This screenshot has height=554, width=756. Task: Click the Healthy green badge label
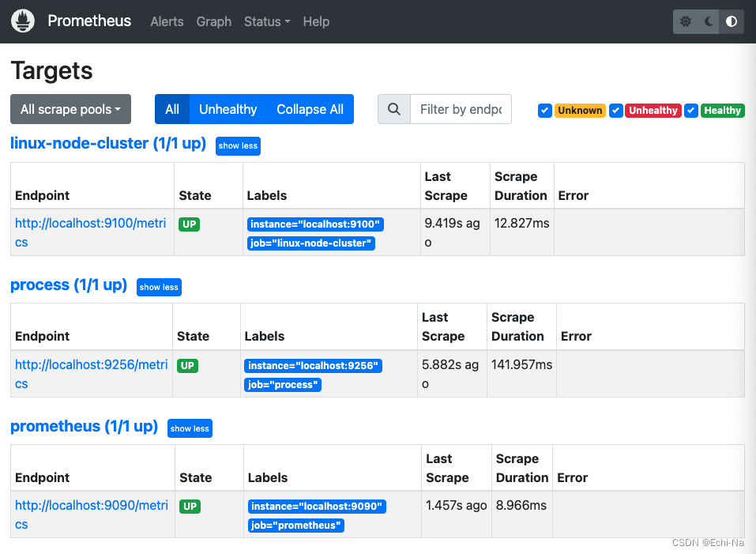pos(722,111)
